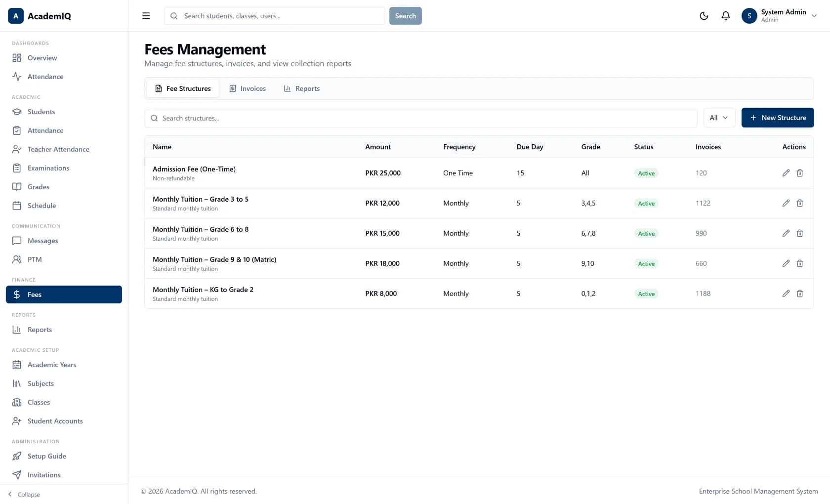Open Setup Guide
Screen dimensions: 830x504
[64, 456]
